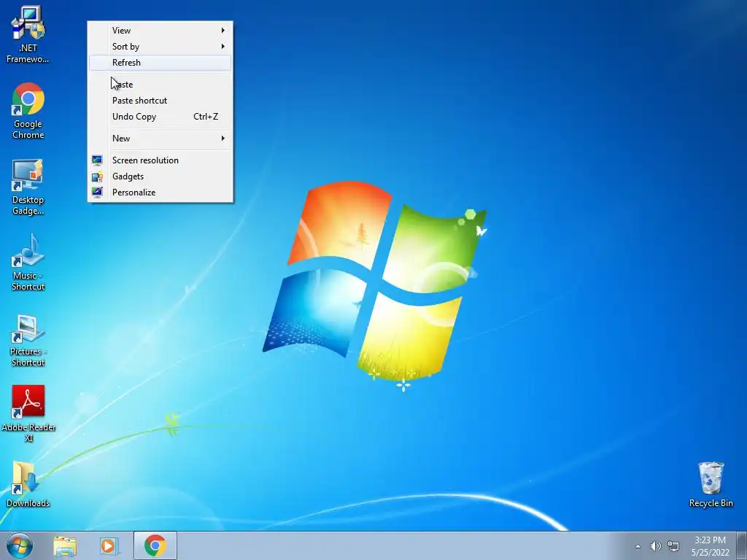Expand the New submenu
The height and width of the screenshot is (560, 747).
[x=160, y=139]
